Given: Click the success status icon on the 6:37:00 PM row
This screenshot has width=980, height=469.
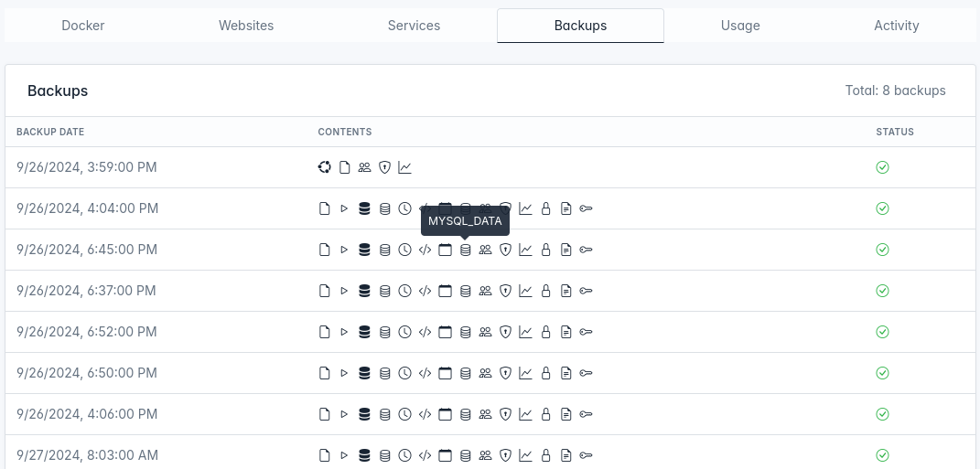Looking at the screenshot, I should click(x=882, y=291).
